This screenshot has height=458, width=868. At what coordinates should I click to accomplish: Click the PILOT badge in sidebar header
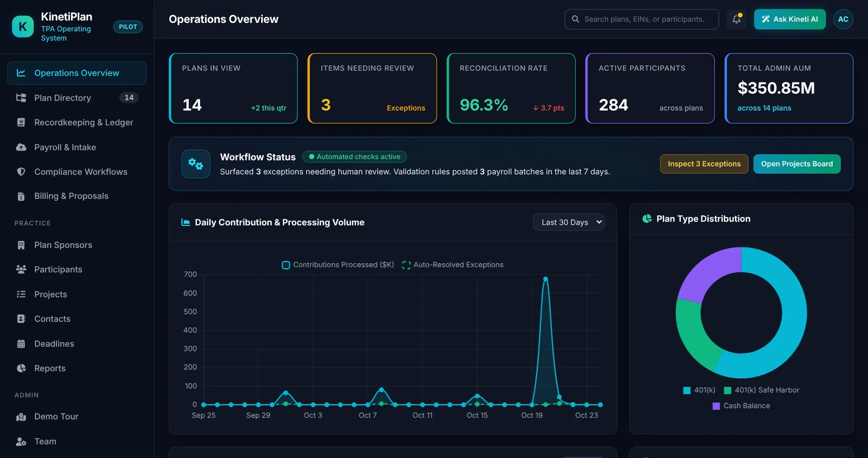128,27
